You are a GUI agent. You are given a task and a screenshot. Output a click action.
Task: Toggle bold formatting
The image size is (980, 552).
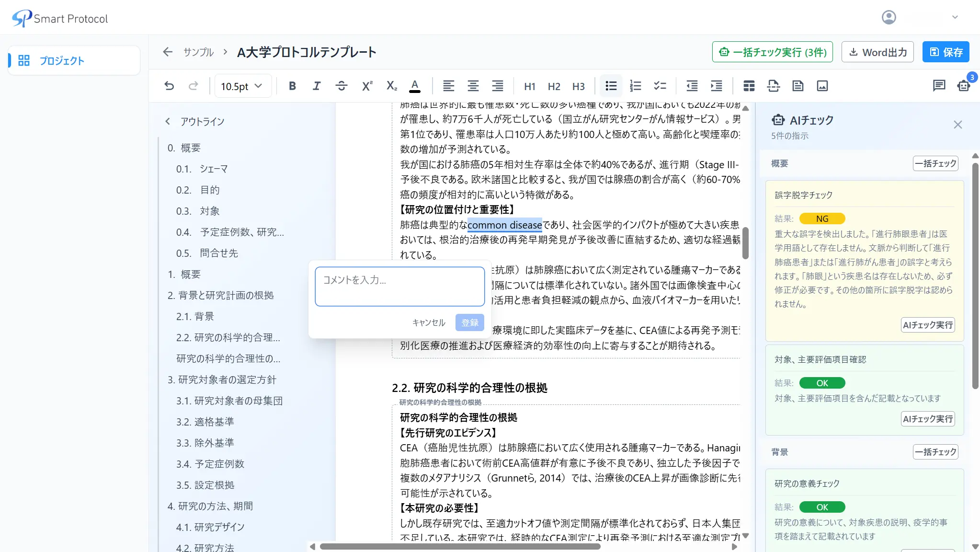(292, 86)
